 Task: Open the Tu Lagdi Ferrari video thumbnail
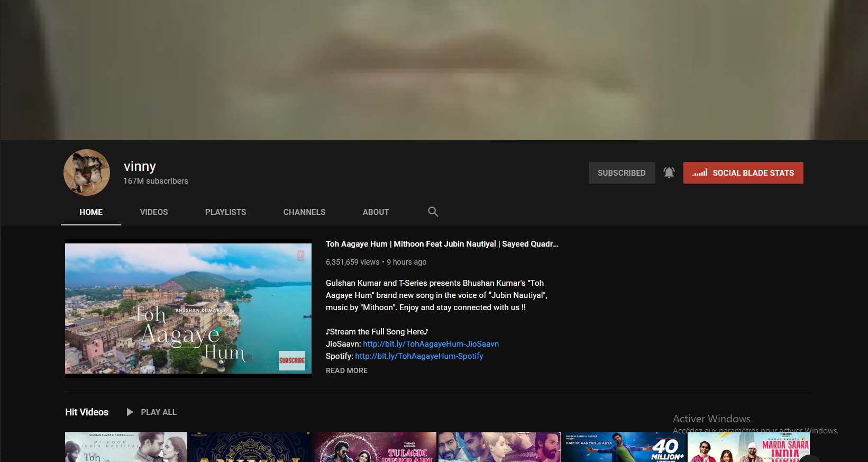pos(375,447)
